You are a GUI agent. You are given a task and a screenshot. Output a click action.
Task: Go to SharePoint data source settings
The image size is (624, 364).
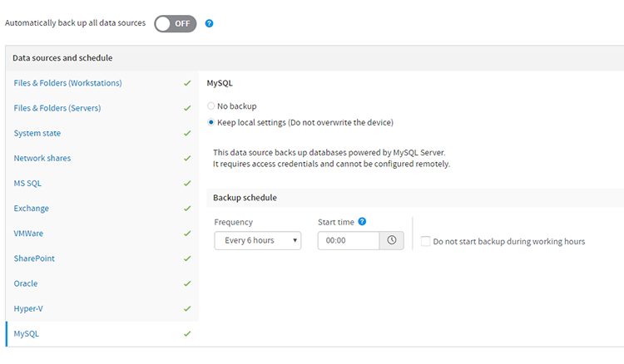click(36, 258)
